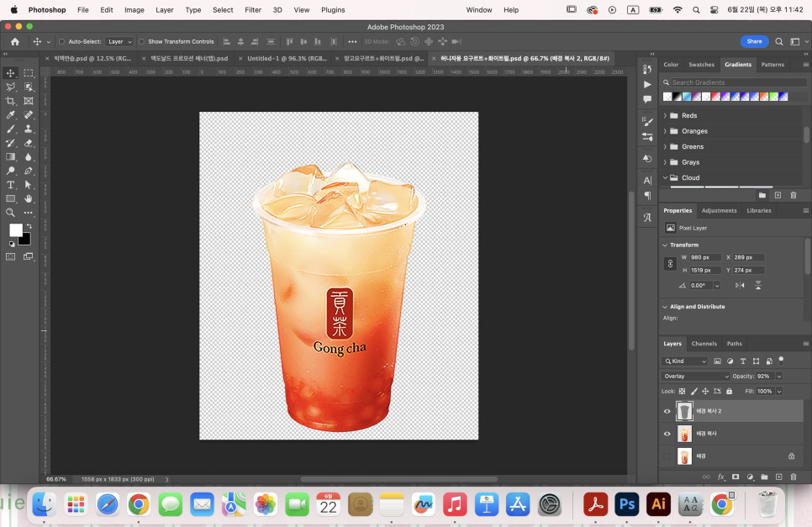Click the first recent gradient swatch
This screenshot has width=812, height=527.
667,97
